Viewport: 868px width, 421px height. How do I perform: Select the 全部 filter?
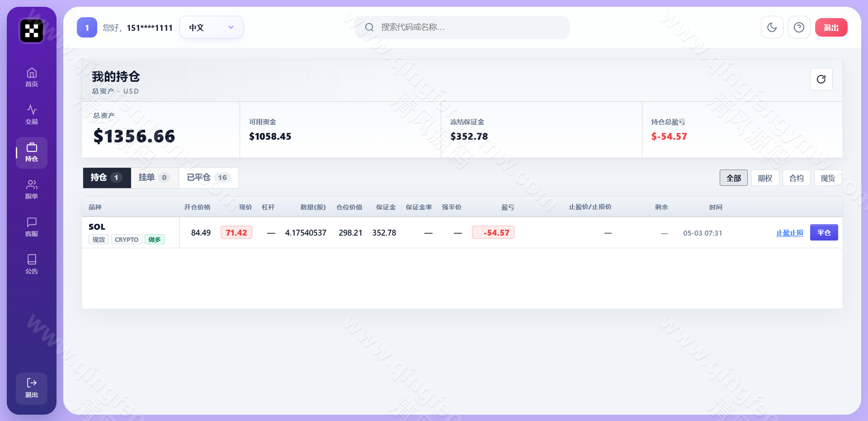[733, 178]
